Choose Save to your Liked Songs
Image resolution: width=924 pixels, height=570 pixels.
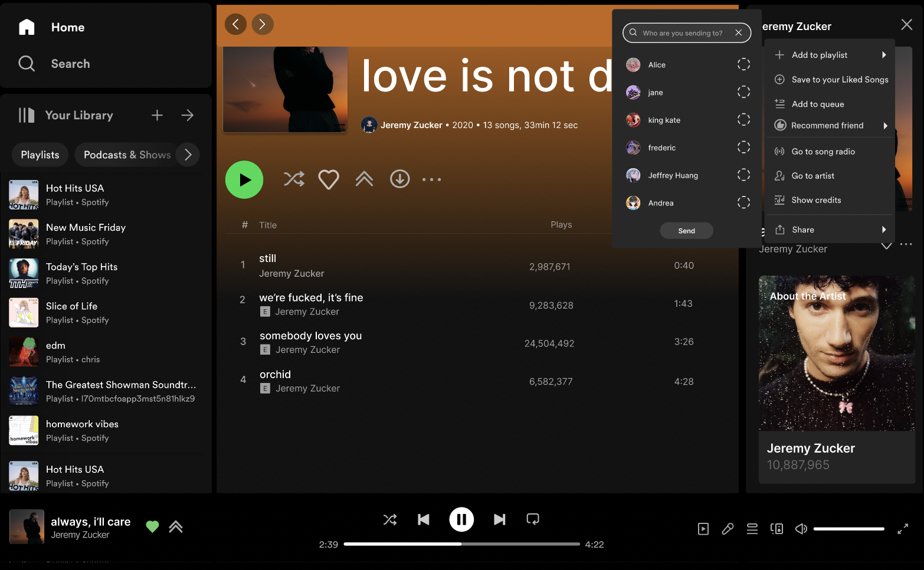[830, 80]
